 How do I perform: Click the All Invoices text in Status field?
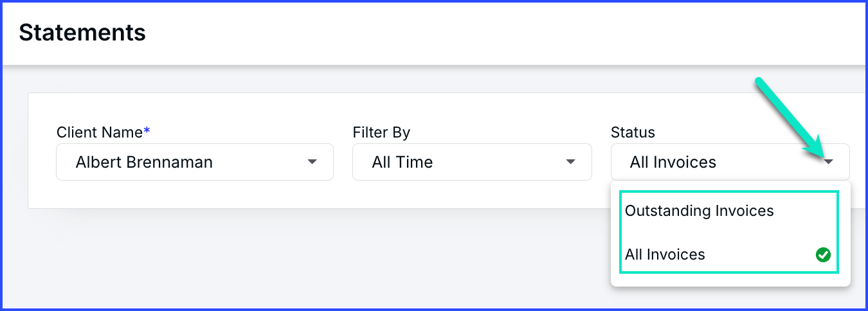[x=673, y=163]
